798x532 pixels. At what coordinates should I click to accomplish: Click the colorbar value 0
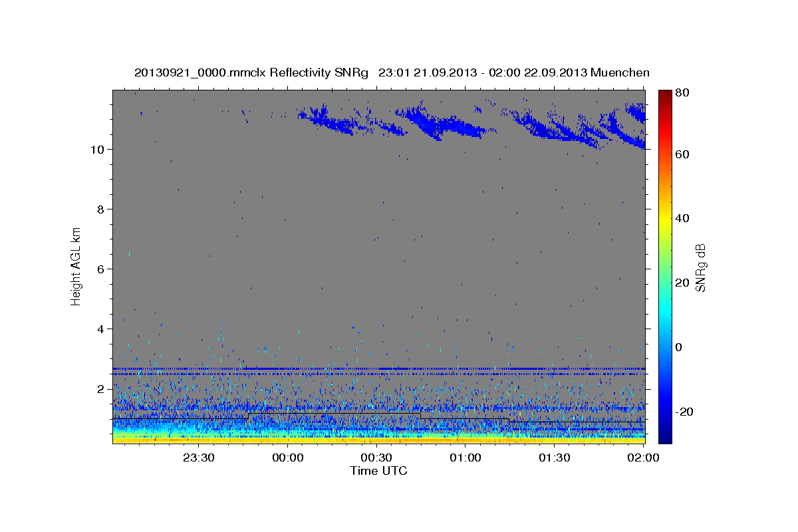coord(679,347)
